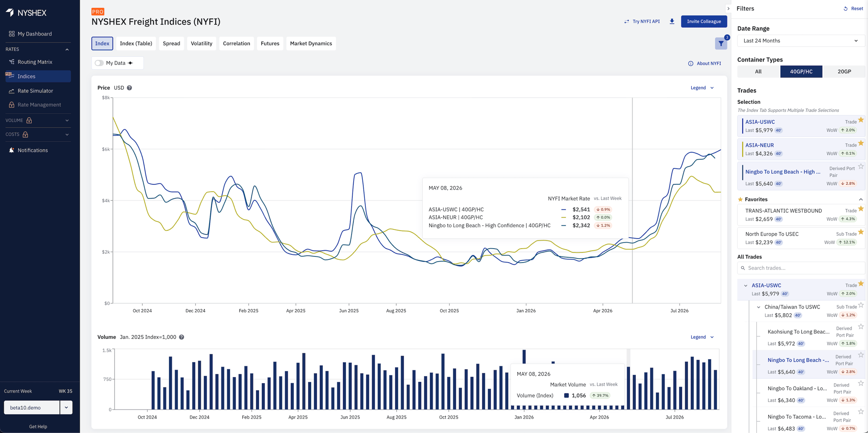Image resolution: width=868 pixels, height=433 pixels.
Task: Select North Europe To USEC favorite trade
Action: (x=801, y=238)
